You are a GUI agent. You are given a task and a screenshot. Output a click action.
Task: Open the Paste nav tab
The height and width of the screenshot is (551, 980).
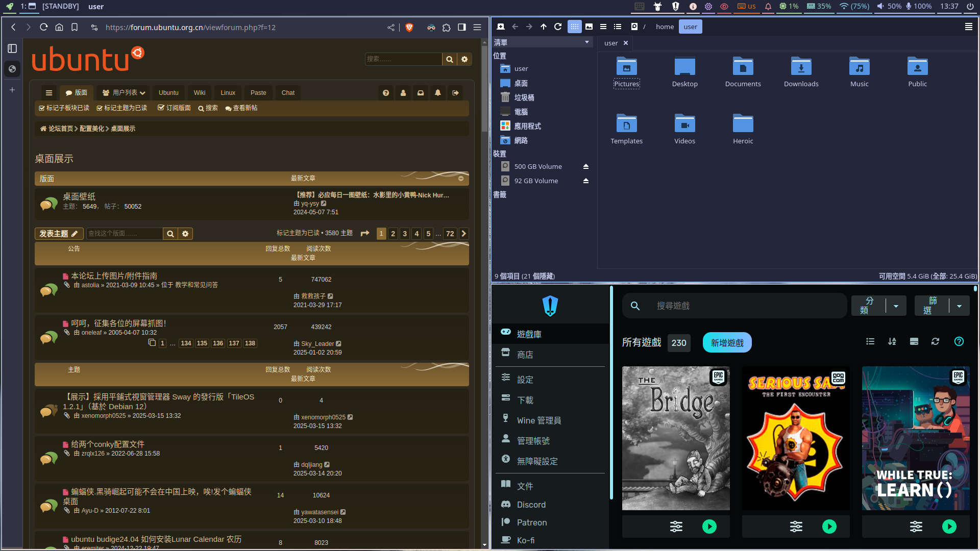click(258, 93)
